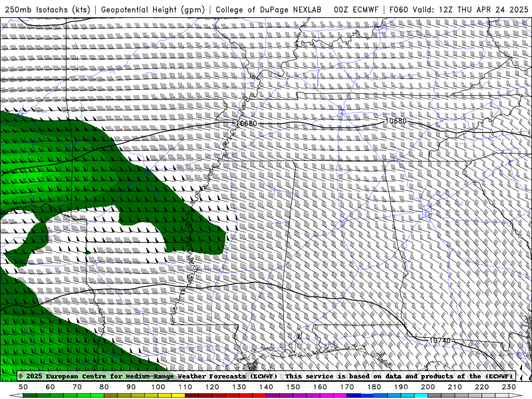Click the "F060" forecast hour label
This screenshot has width=532, height=399.
[x=398, y=9]
